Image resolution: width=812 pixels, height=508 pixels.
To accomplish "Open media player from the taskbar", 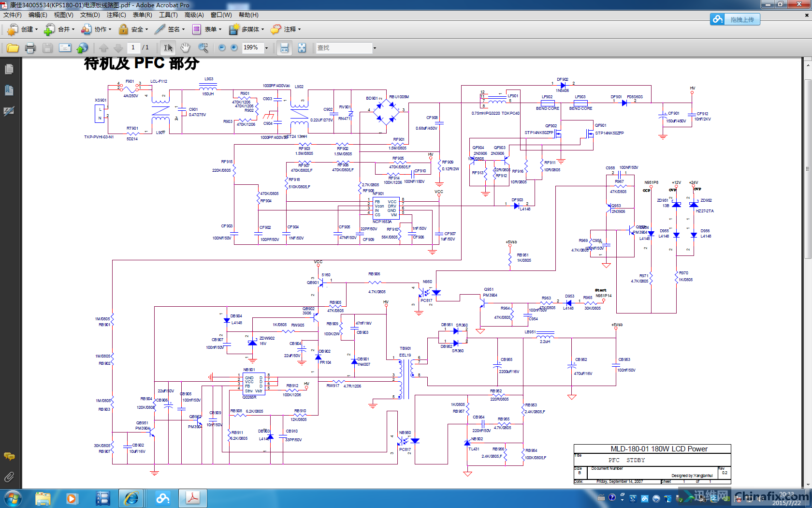I will (x=72, y=498).
